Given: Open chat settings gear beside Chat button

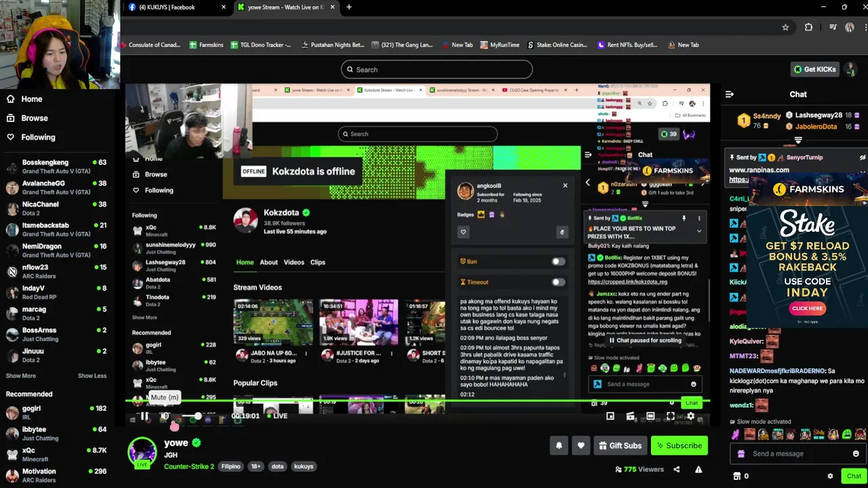Looking at the screenshot, I should tap(830, 476).
